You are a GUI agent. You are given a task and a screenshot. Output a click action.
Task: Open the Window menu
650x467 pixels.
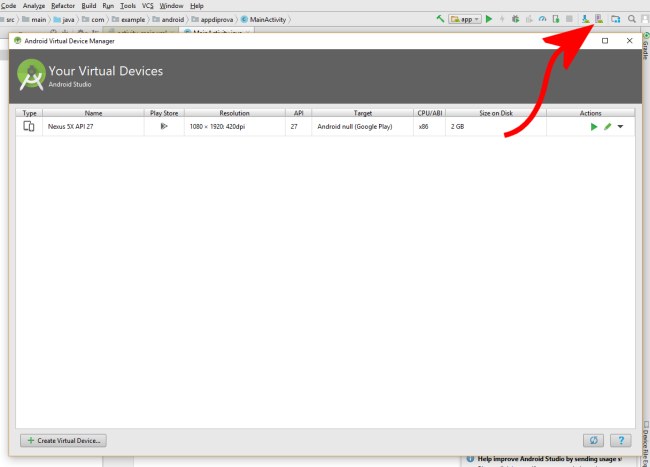[x=171, y=6]
